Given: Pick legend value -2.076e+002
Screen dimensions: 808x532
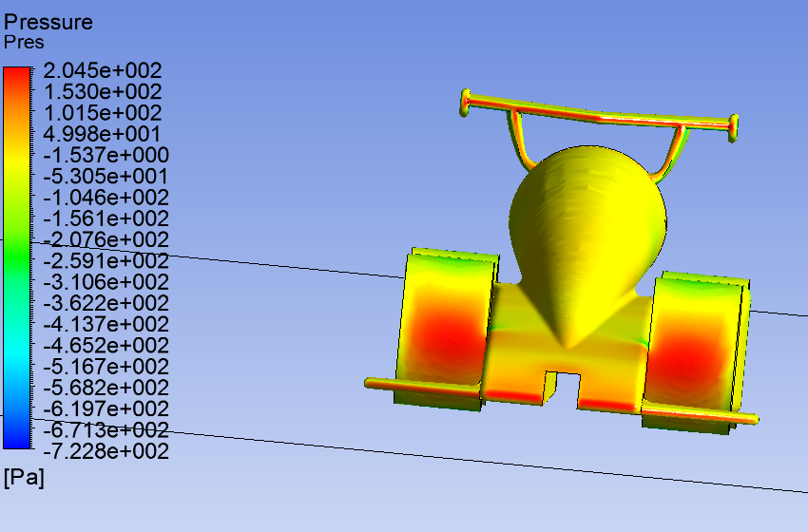Looking at the screenshot, I should tap(106, 239).
